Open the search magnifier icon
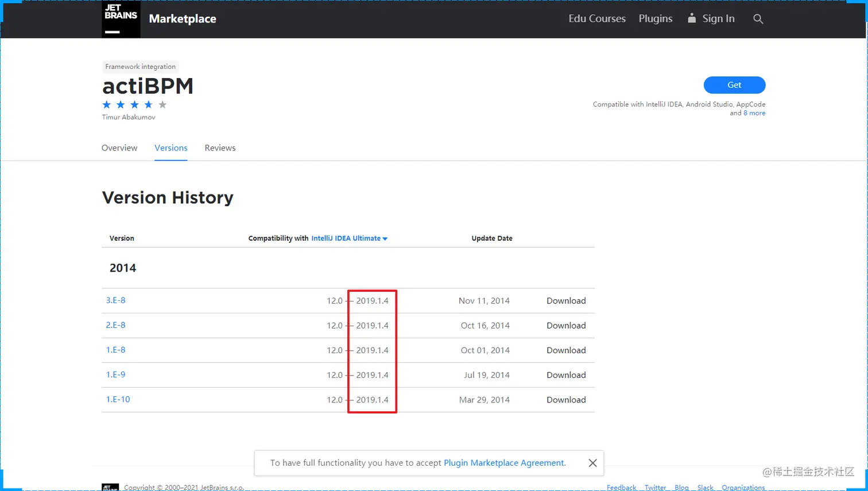This screenshot has width=868, height=491. point(758,19)
